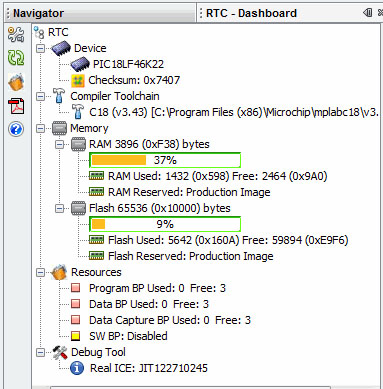Image resolution: width=383 pixels, height=389 pixels.
Task: Click the RTC project root icon
Action: pyautogui.click(x=39, y=33)
